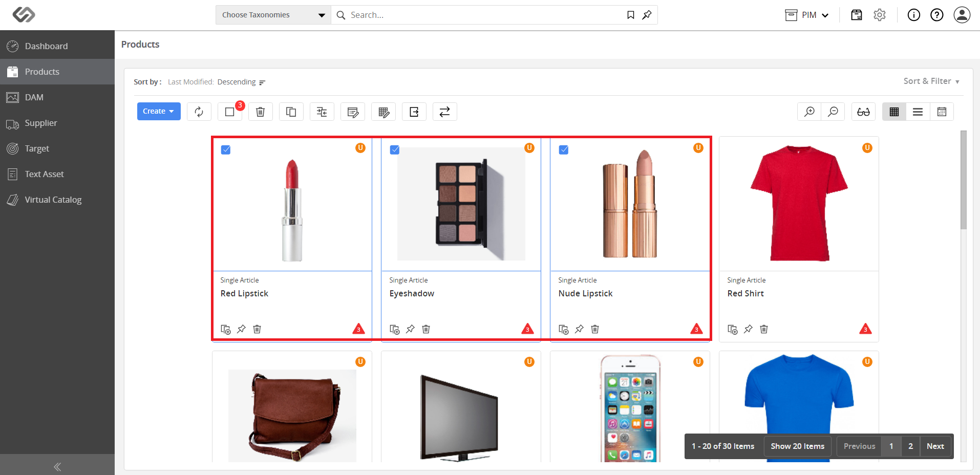The image size is (980, 475).
Task: Pin the Red Lipstick product card
Action: tap(241, 329)
